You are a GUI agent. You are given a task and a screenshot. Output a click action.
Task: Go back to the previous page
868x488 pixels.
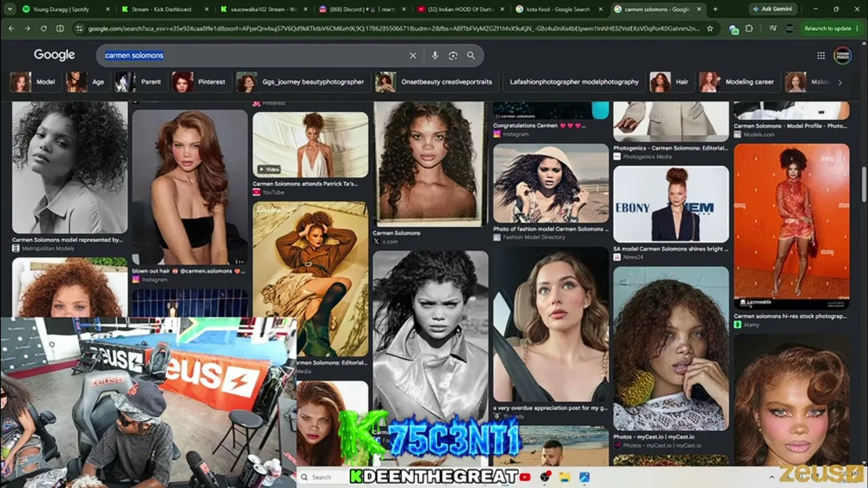click(x=11, y=28)
